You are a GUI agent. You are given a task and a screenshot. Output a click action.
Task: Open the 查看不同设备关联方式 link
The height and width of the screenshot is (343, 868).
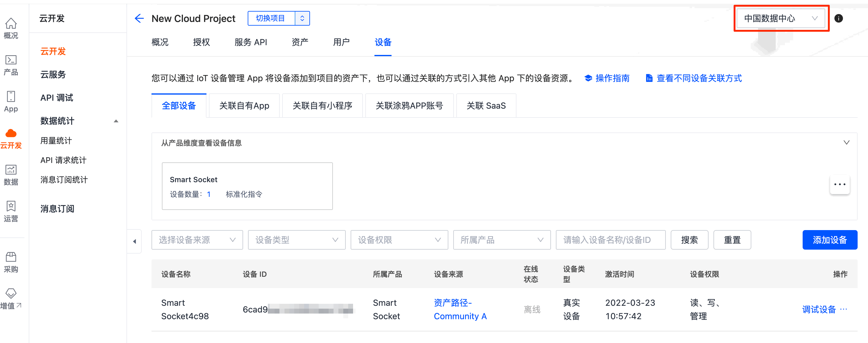[x=699, y=78]
